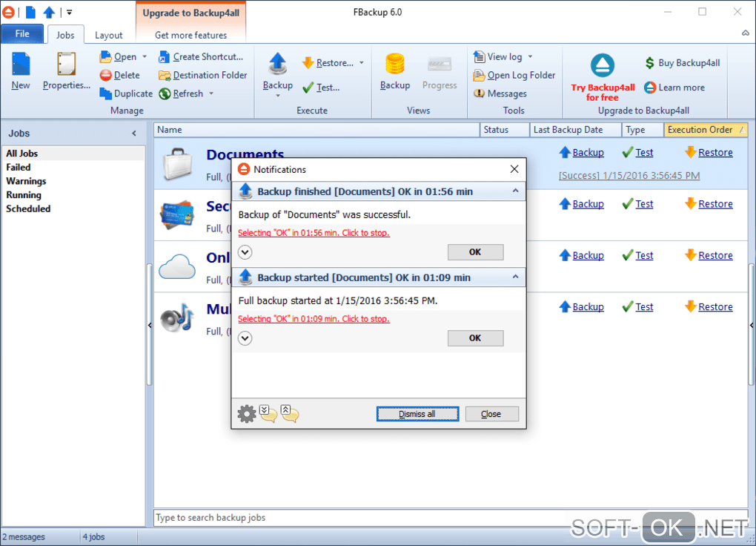
Task: Switch to the Layout tab
Action: [108, 35]
